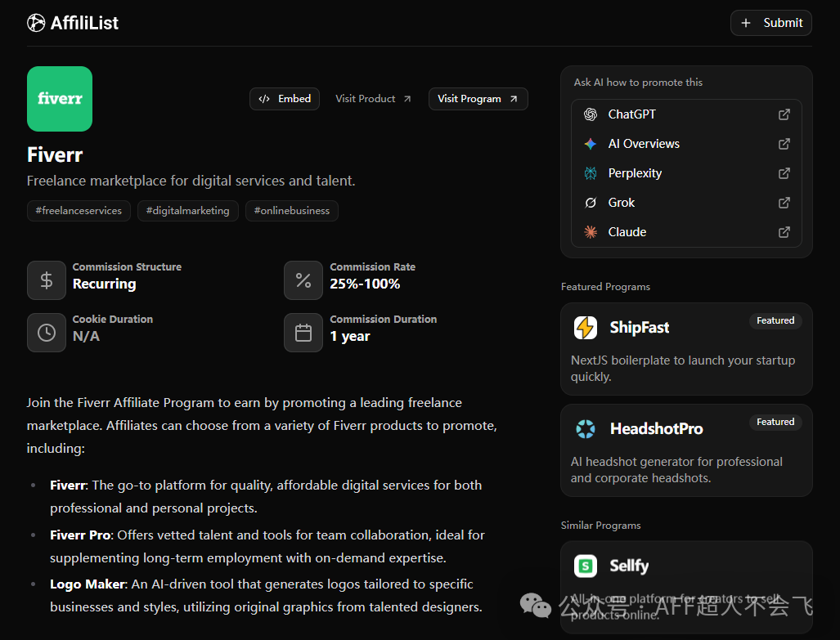Click the 'Ask AI how to promote this' label
This screenshot has height=640, width=840.
638,82
